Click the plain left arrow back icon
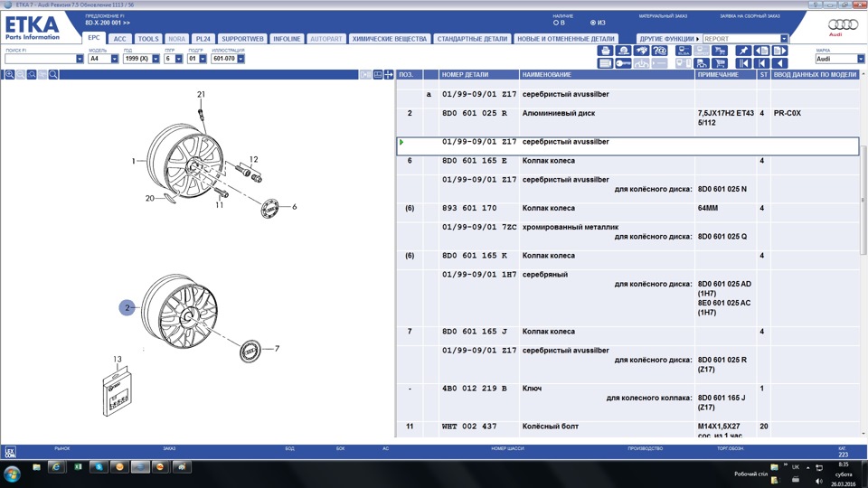Screen dimensions: 868x488 (x=779, y=63)
